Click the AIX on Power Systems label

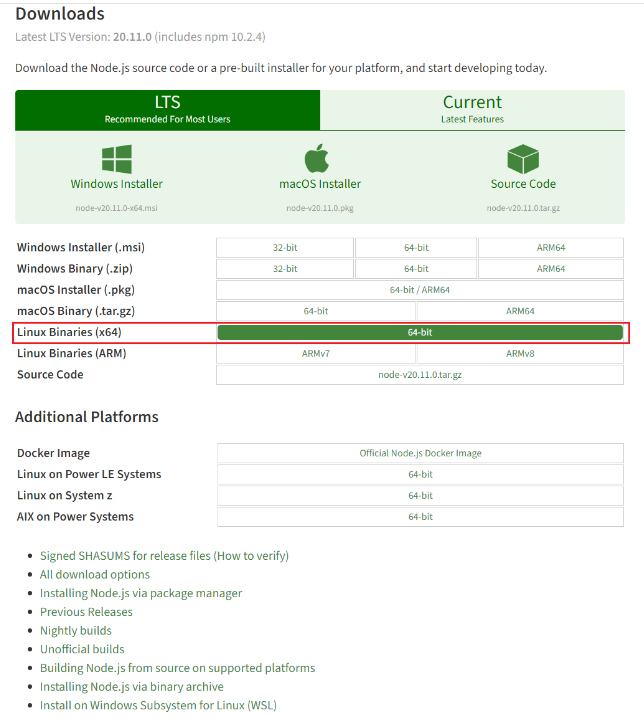[x=75, y=517]
